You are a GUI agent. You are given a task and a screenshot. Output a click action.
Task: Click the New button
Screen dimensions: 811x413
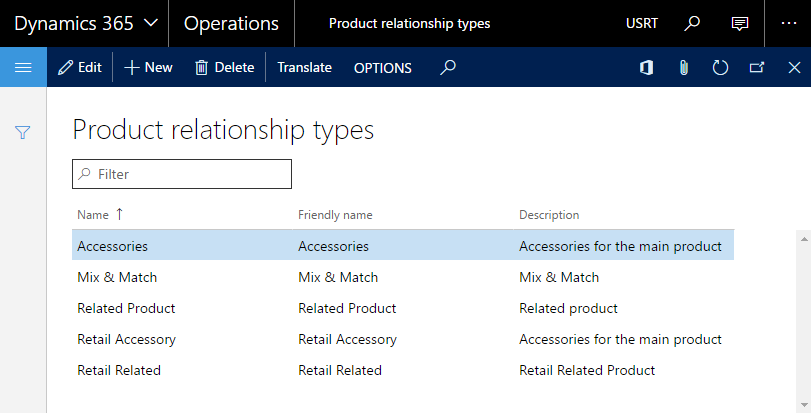[148, 67]
